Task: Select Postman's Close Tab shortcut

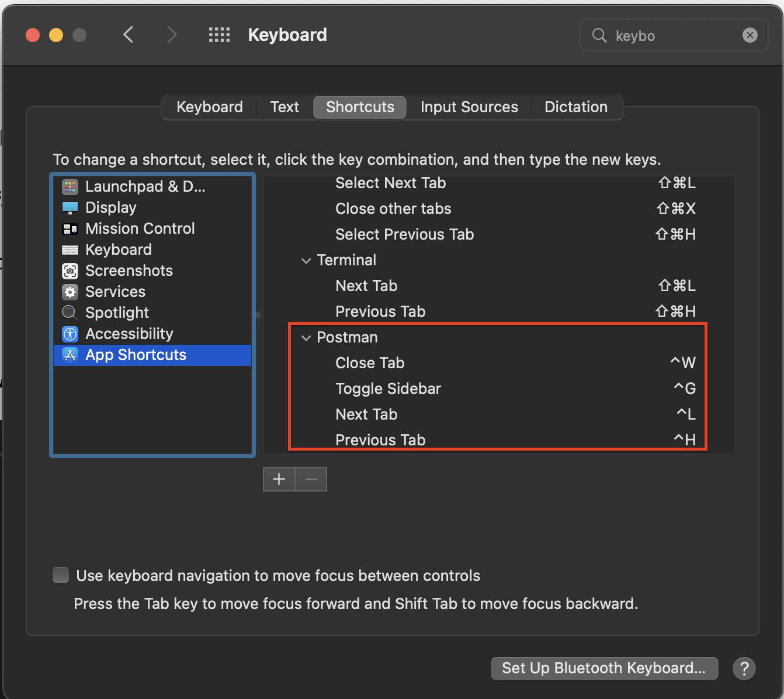Action: (499, 363)
